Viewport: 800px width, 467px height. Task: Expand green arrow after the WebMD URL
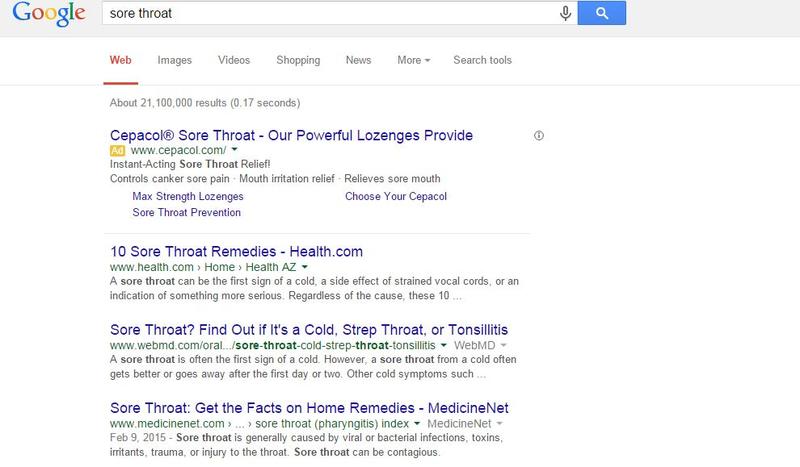pyautogui.click(x=443, y=345)
